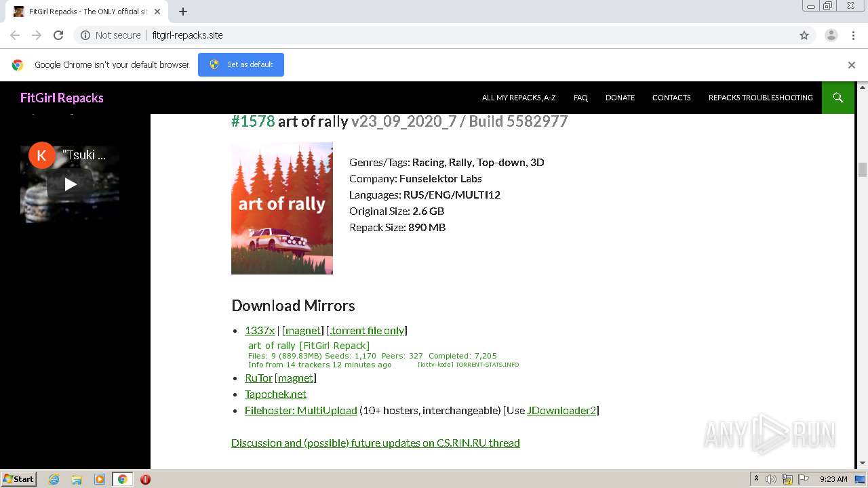Click the Original Size: 2.6 GB text
868x488 pixels.
(397, 211)
